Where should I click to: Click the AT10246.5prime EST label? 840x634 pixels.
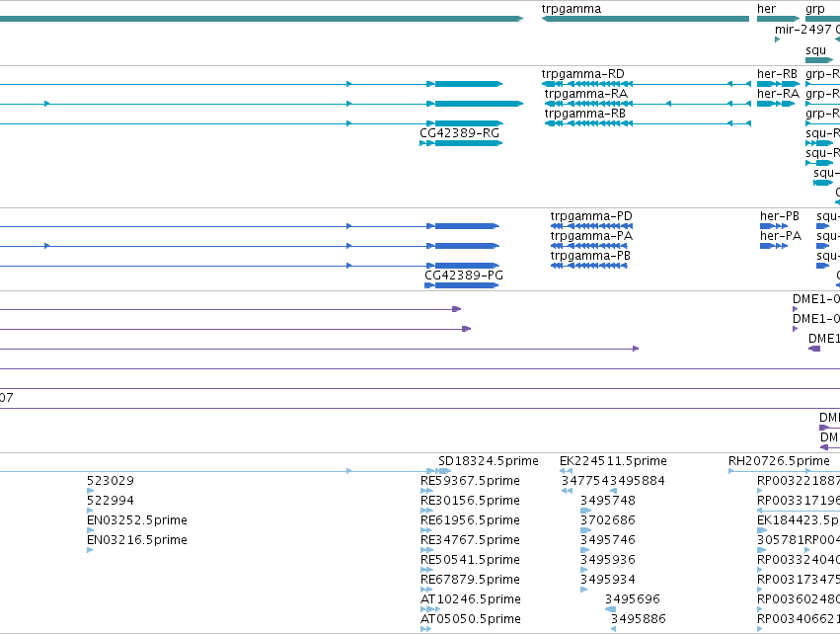tap(471, 600)
